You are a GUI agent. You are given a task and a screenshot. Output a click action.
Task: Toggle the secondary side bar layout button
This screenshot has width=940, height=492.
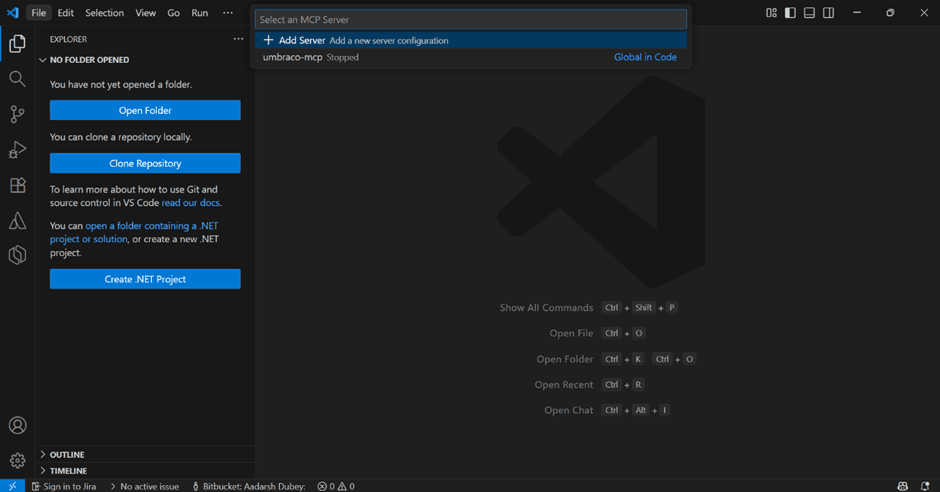point(828,13)
